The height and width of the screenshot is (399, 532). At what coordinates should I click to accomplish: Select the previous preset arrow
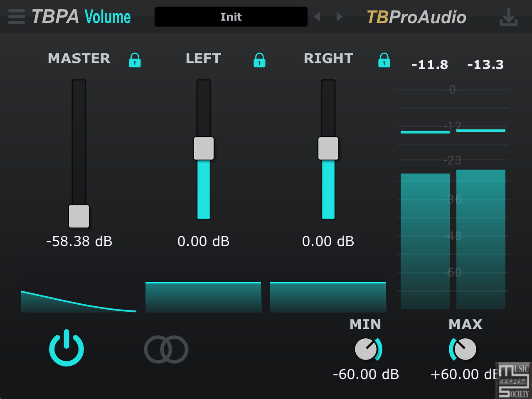click(318, 17)
